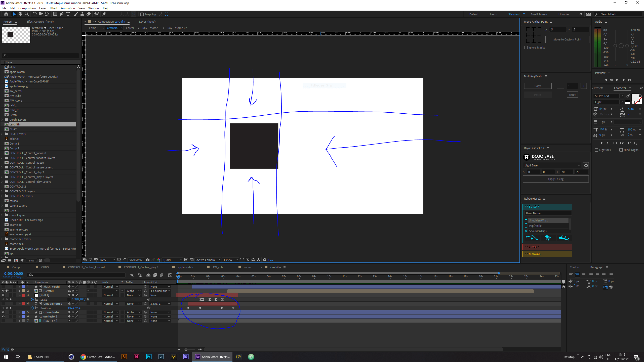Open the Animation menu
This screenshot has width=644, height=362.
tap(68, 8)
